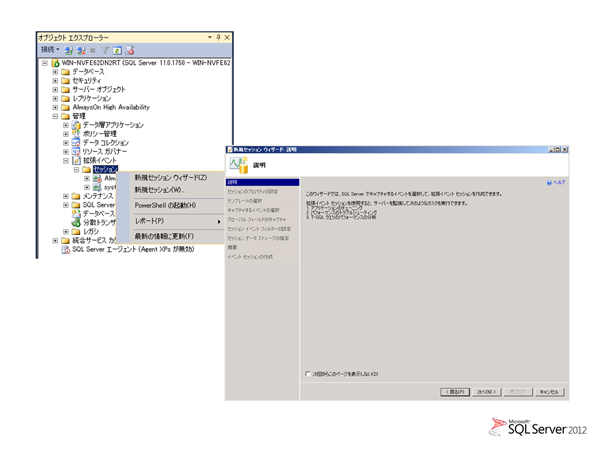Click the リソース ガバナー node icon
Screen dimensions: 600x450
pos(76,152)
